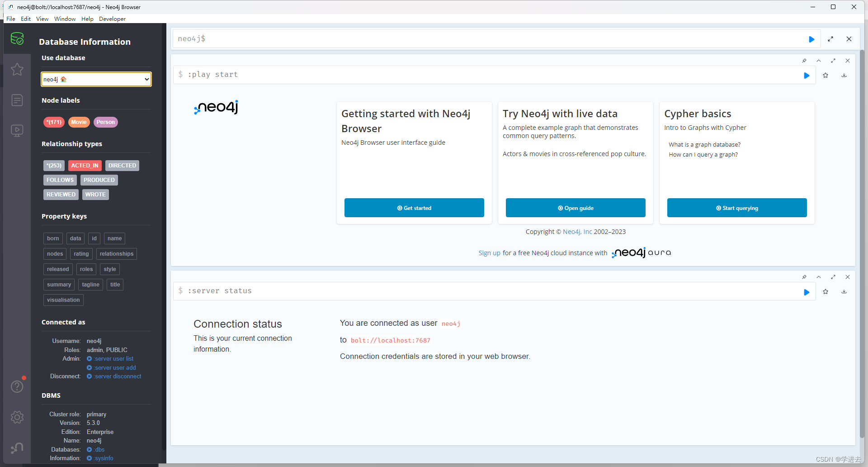Run the :server disconnect link
This screenshot has height=467, width=868.
114,376
